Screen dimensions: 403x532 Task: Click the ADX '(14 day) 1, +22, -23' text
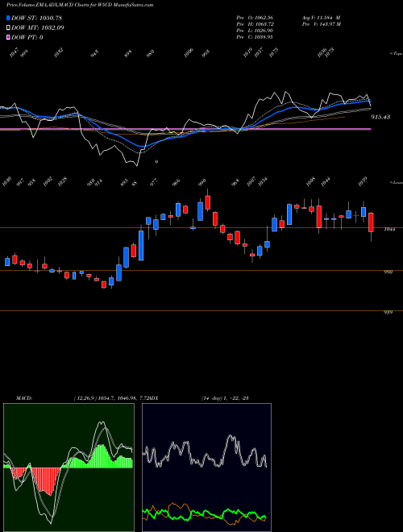tap(225, 398)
